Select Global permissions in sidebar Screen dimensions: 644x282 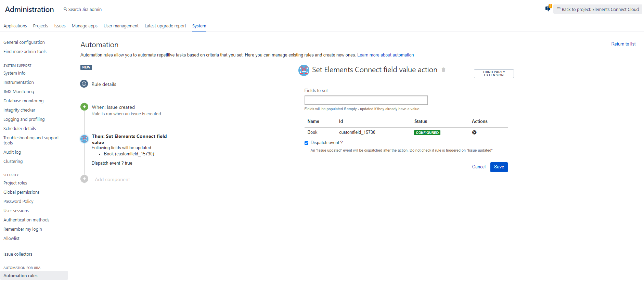point(22,192)
